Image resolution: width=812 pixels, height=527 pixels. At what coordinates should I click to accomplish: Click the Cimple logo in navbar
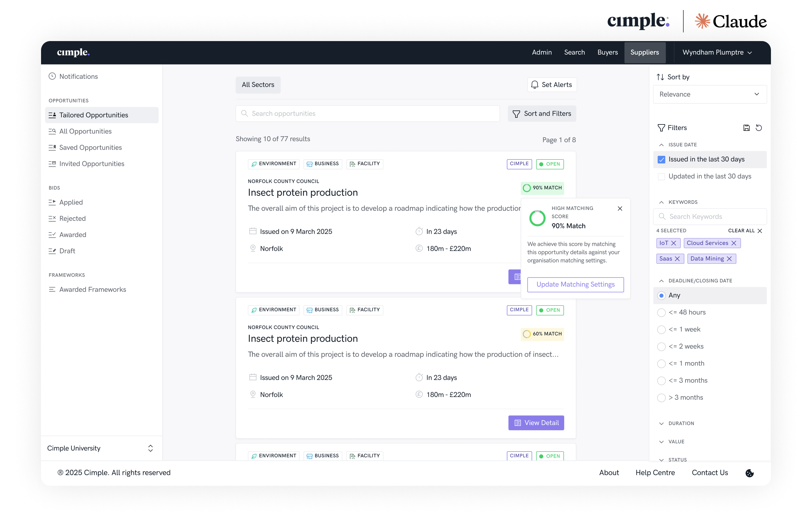coord(73,52)
